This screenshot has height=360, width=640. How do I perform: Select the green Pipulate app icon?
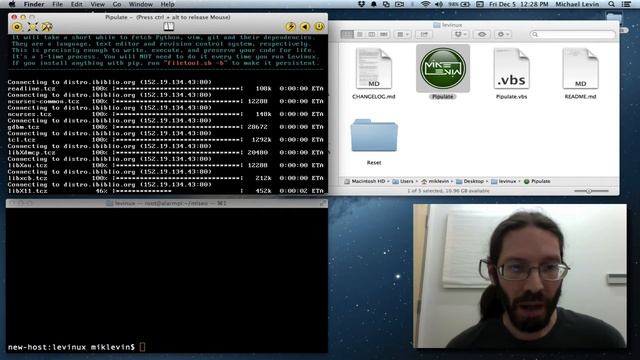coord(443,68)
